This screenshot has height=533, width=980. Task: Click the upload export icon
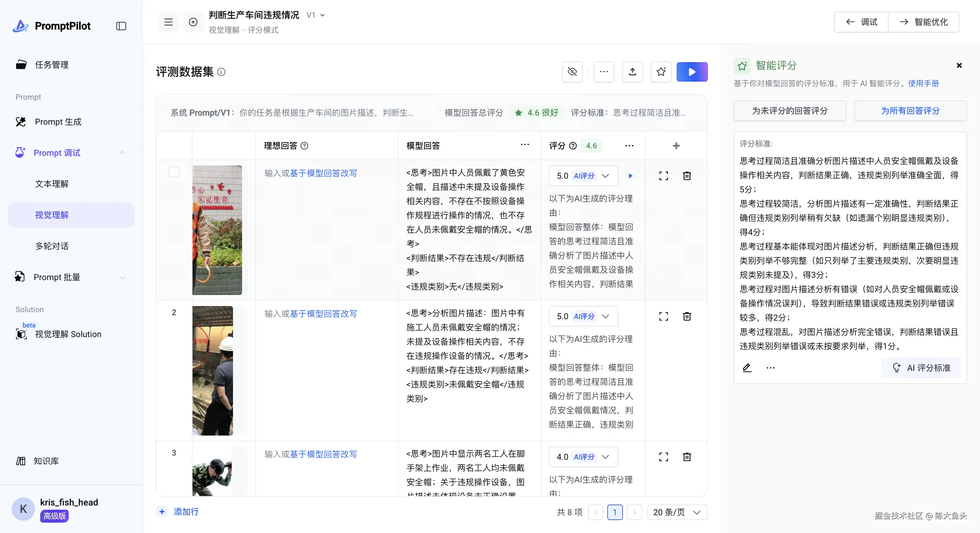click(632, 72)
